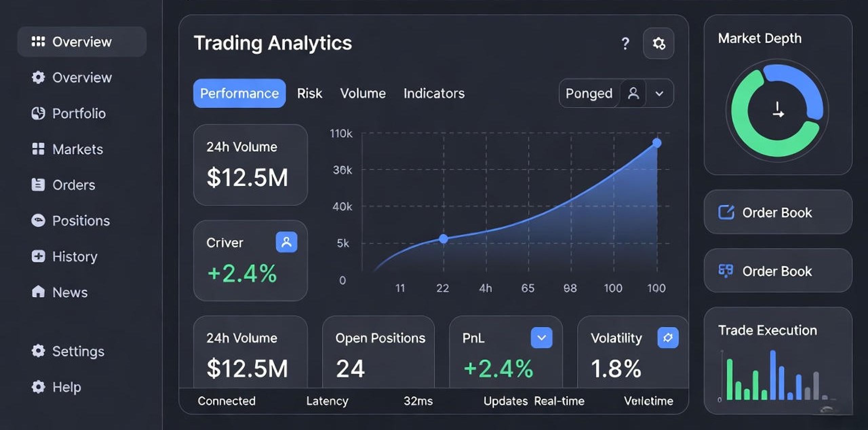Click the user icon beside Ponged
The width and height of the screenshot is (868, 430).
coord(633,93)
